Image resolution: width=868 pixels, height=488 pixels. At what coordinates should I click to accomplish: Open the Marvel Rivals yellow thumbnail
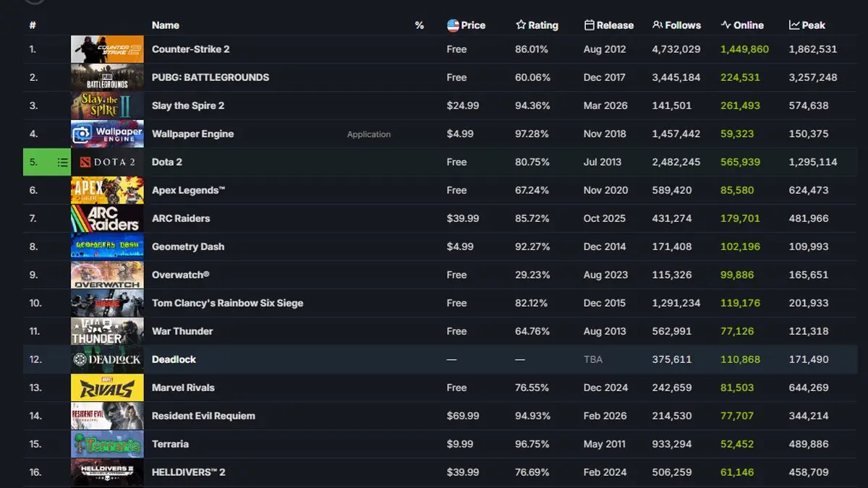[x=107, y=388]
